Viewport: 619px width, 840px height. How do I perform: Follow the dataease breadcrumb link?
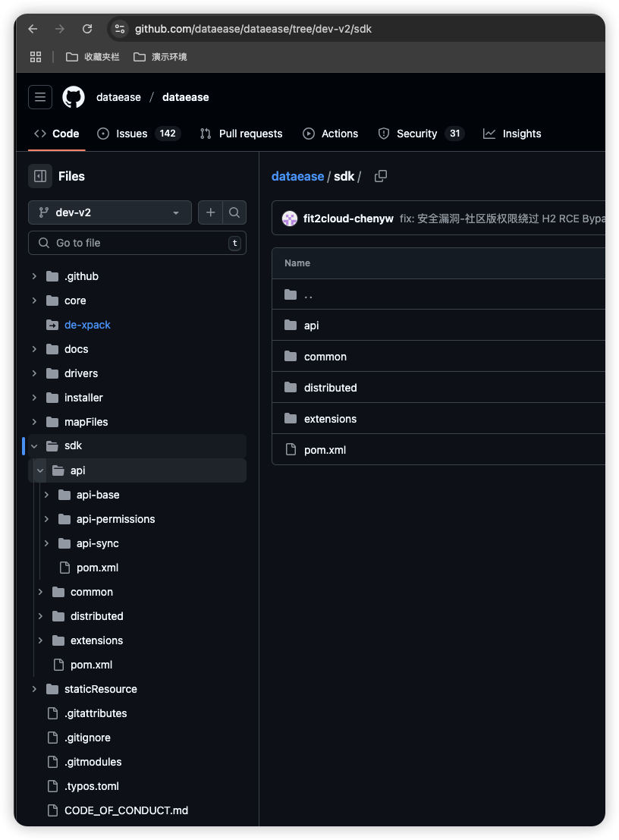point(297,176)
